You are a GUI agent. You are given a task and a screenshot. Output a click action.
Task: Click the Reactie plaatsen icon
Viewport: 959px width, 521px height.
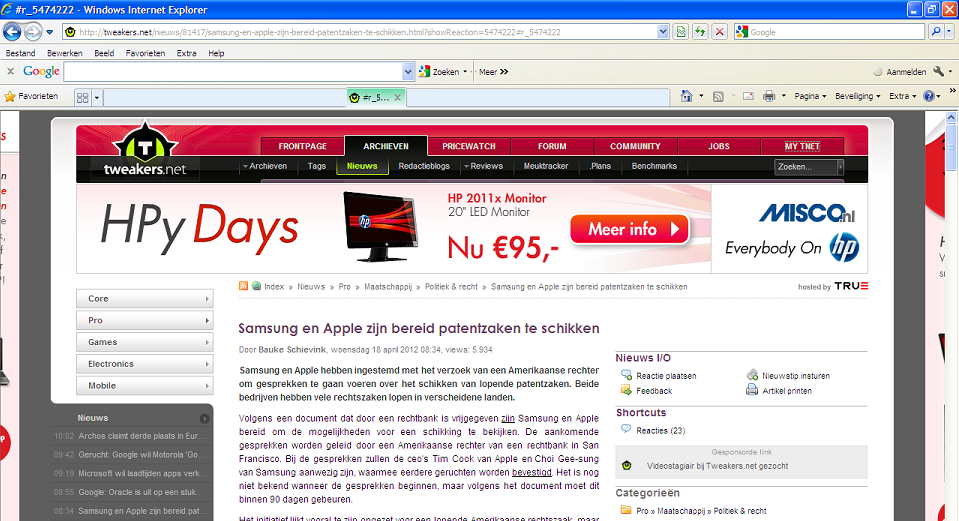coord(626,375)
